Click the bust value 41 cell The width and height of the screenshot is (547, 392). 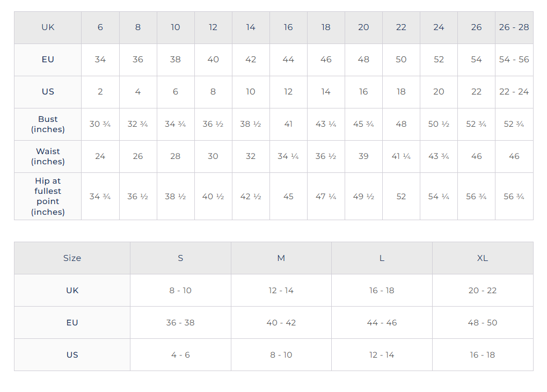click(288, 124)
